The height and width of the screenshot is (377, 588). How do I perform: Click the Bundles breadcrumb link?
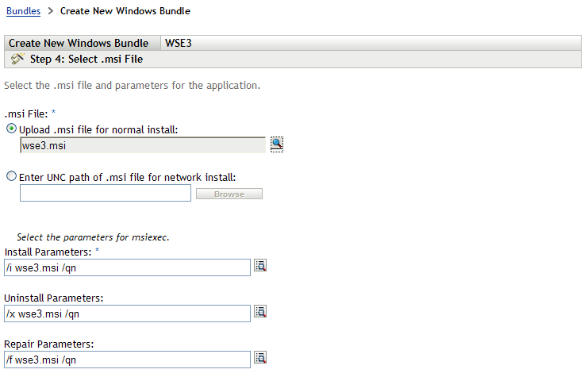[22, 12]
